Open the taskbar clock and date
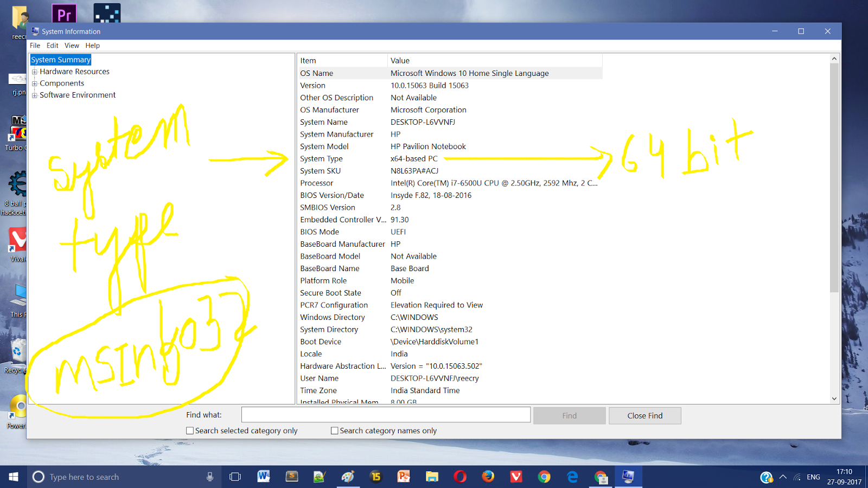The image size is (868, 488). (x=844, y=477)
